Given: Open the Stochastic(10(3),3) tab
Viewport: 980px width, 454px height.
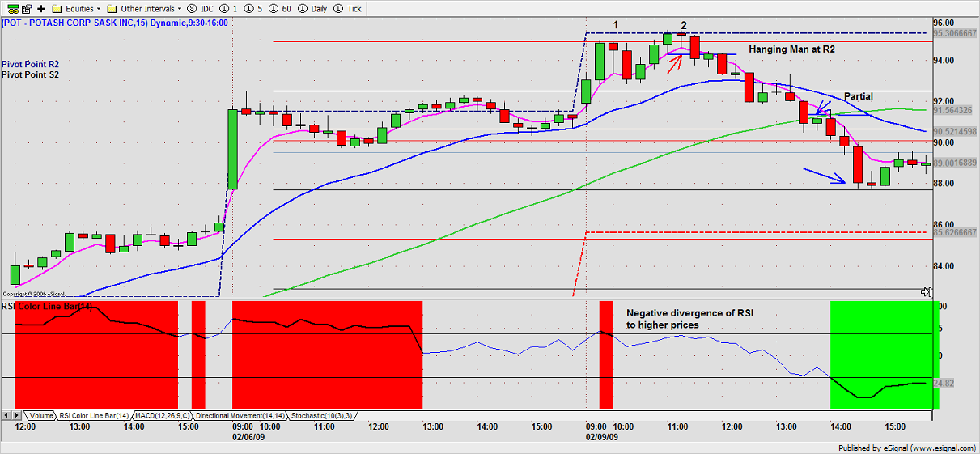Looking at the screenshot, I should pos(321,415).
